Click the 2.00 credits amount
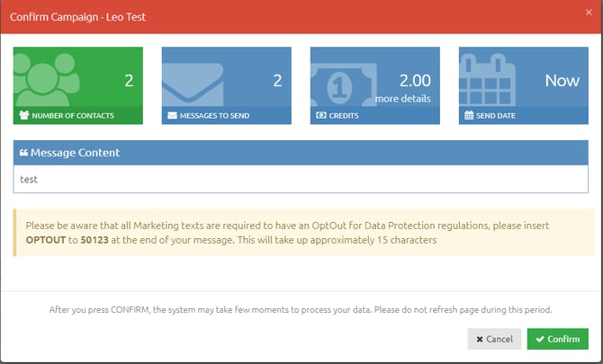Image resolution: width=603 pixels, height=364 pixels. pyautogui.click(x=414, y=79)
